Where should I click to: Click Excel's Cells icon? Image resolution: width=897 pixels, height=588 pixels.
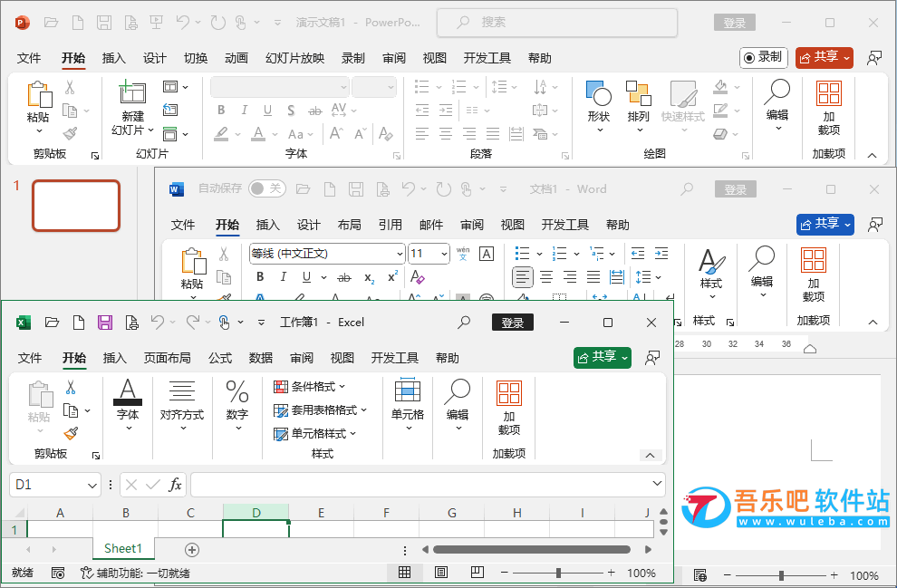408,390
